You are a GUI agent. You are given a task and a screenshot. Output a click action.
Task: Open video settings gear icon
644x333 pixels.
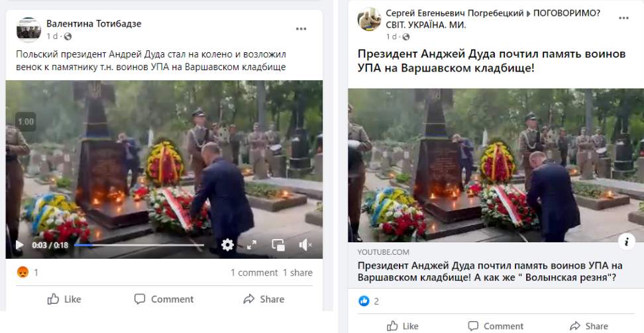coord(227,245)
